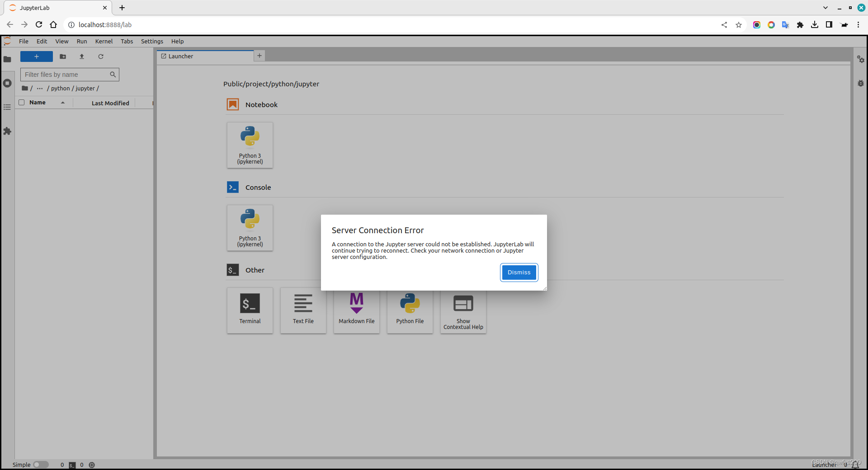Create a new Python File
868x470 pixels.
(x=410, y=312)
